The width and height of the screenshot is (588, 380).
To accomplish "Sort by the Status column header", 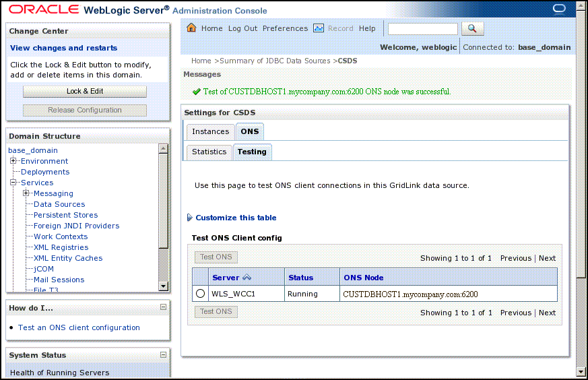I will point(301,278).
